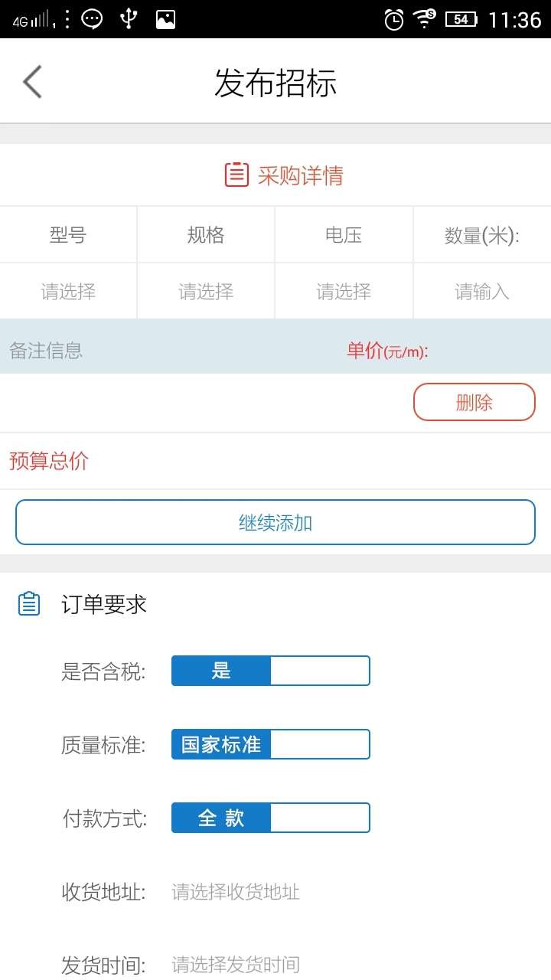Tap the alarm clock status icon
551x980 pixels.
[x=393, y=19]
